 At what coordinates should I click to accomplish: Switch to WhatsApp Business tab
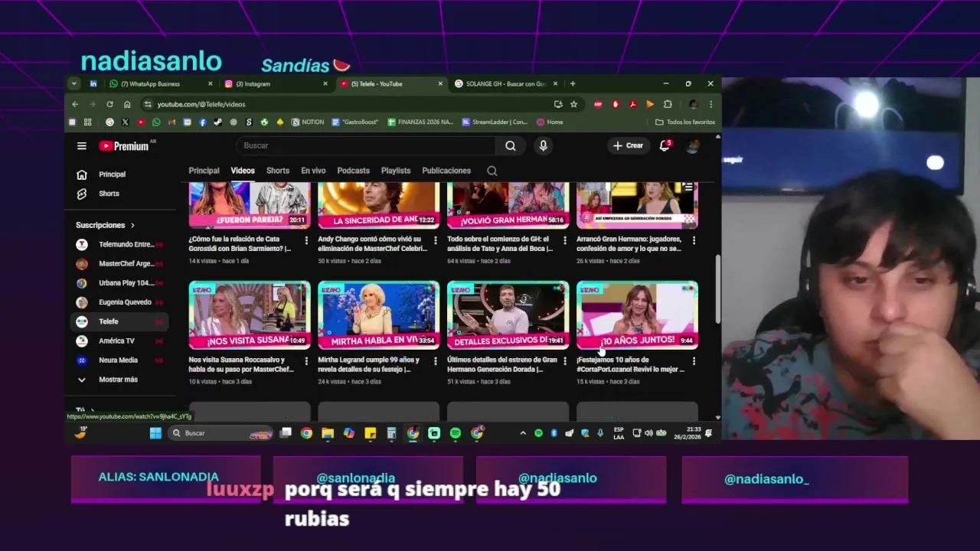(x=161, y=83)
